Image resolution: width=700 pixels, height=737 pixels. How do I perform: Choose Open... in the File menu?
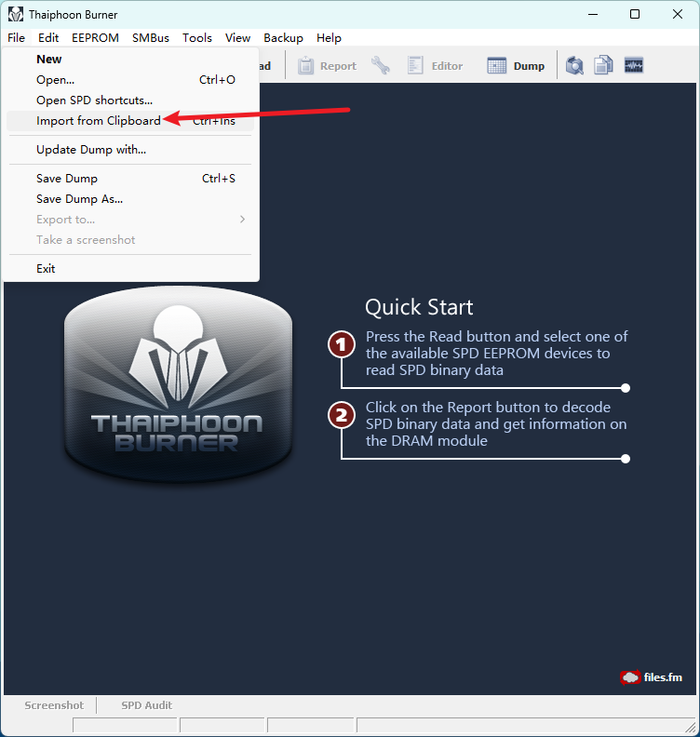130,80
